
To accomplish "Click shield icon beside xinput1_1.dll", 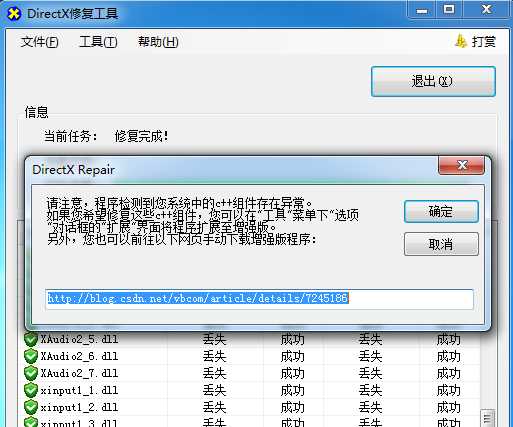I will [31, 390].
